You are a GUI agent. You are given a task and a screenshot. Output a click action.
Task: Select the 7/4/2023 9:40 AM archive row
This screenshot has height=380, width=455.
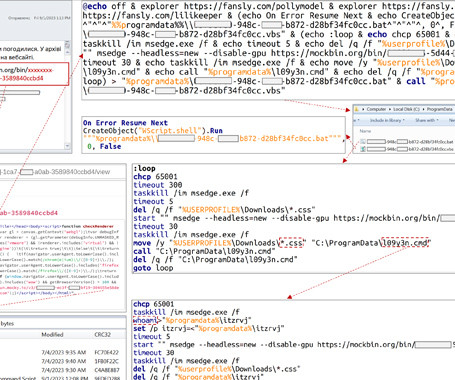pos(63,361)
